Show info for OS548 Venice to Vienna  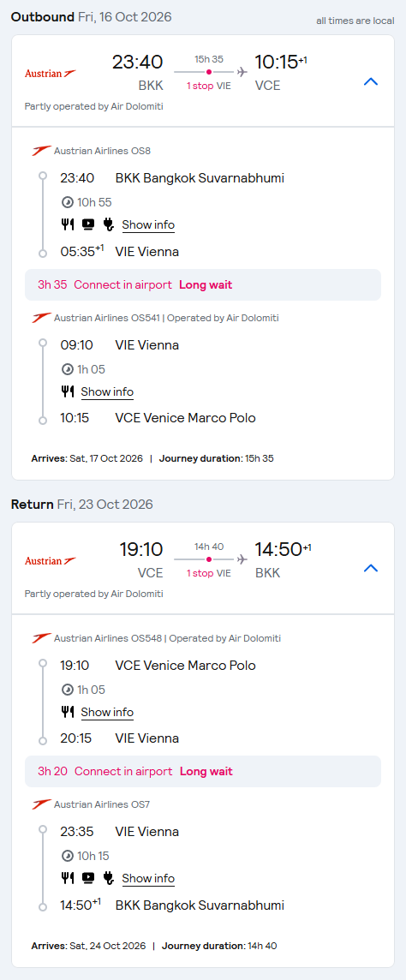pos(107,712)
